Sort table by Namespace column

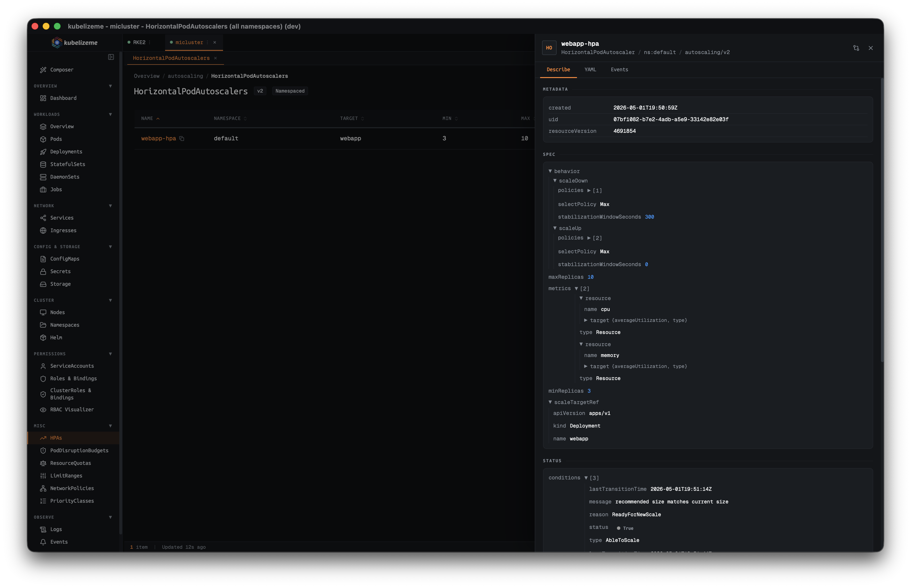click(230, 119)
